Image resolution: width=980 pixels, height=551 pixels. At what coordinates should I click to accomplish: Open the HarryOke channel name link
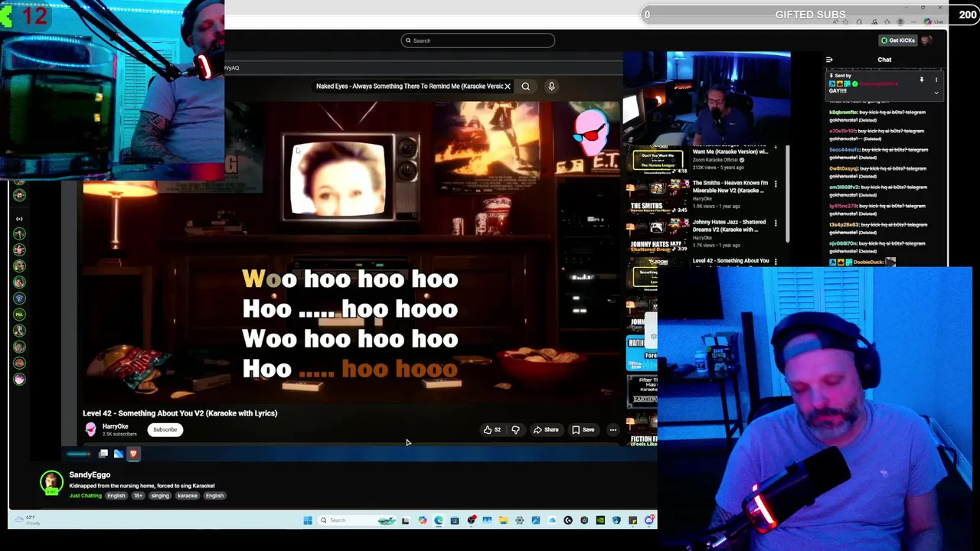(116, 426)
